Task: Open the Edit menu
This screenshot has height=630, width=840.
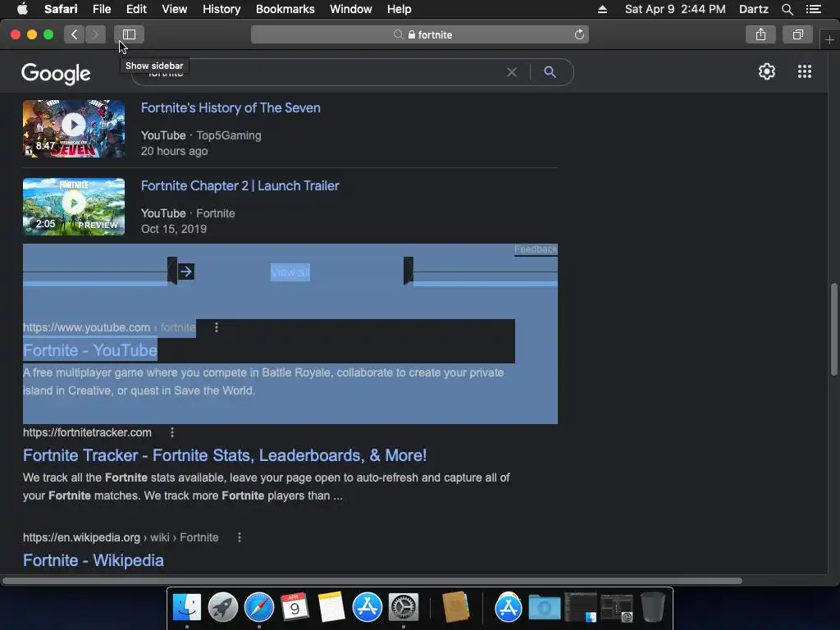Action: coord(136,9)
